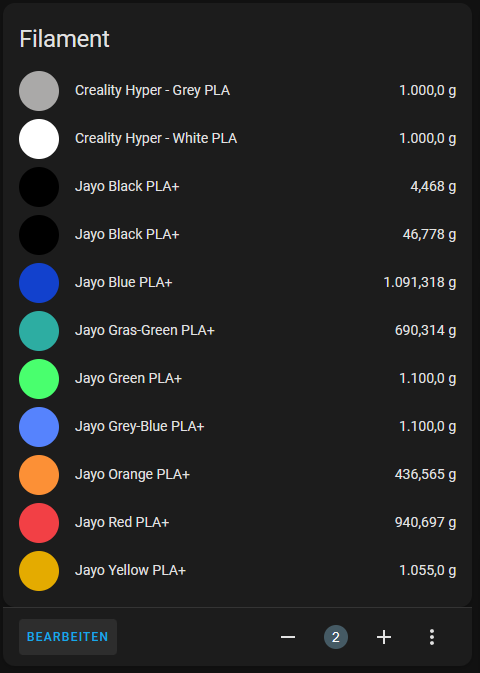Click the red Jayo Red circle

pyautogui.click(x=39, y=523)
